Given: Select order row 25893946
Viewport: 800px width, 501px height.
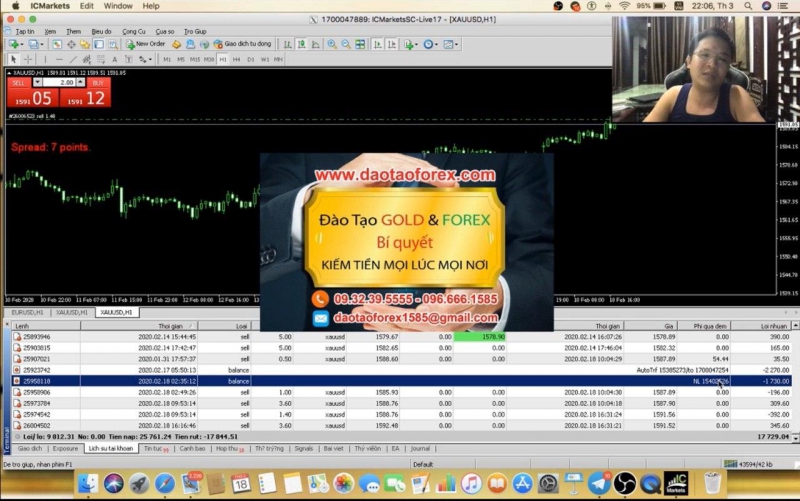Looking at the screenshot, I should pyautogui.click(x=401, y=337).
